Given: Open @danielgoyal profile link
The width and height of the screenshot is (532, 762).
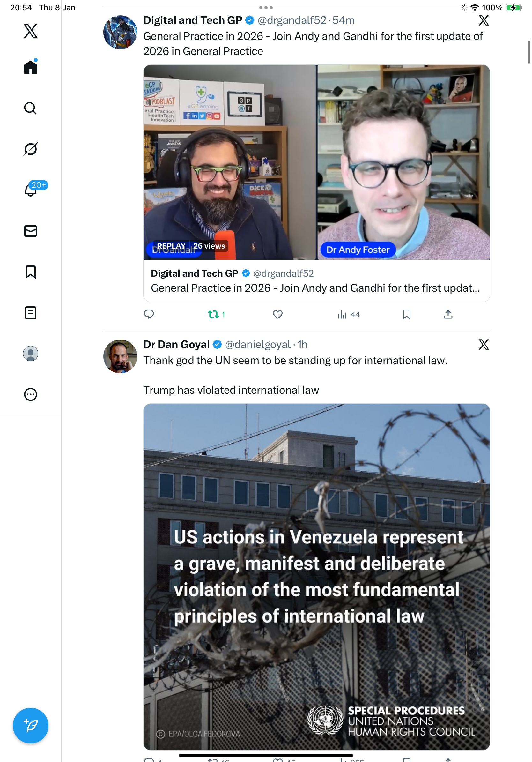Looking at the screenshot, I should 257,345.
